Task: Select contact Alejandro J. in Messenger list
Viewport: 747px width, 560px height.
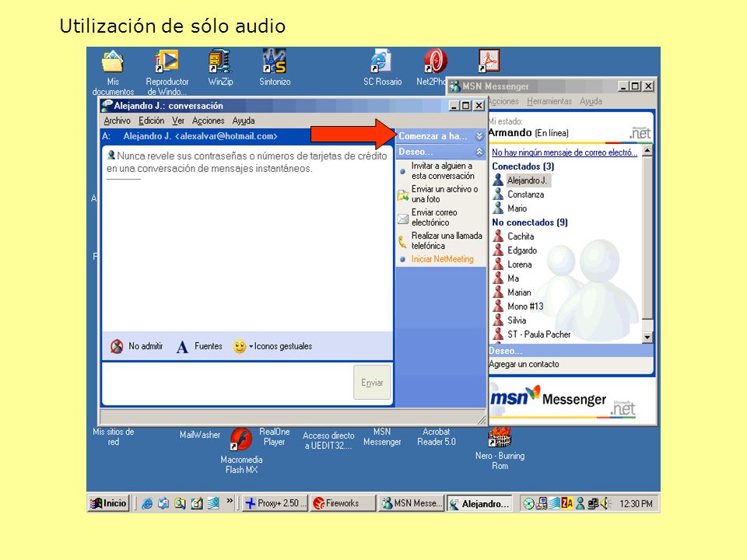Action: (527, 180)
